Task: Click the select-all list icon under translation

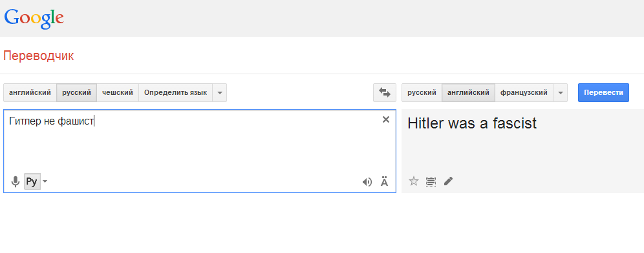Action: click(431, 181)
